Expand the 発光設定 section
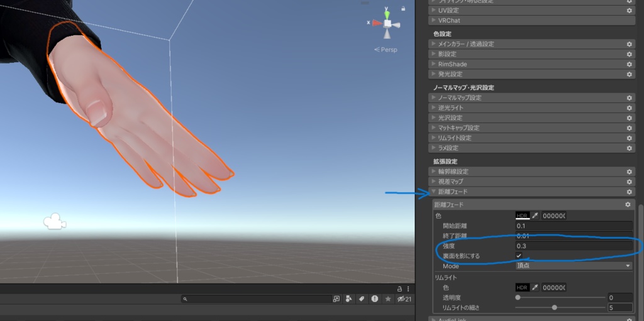Viewport: 644px width, 321px height. 532,74
